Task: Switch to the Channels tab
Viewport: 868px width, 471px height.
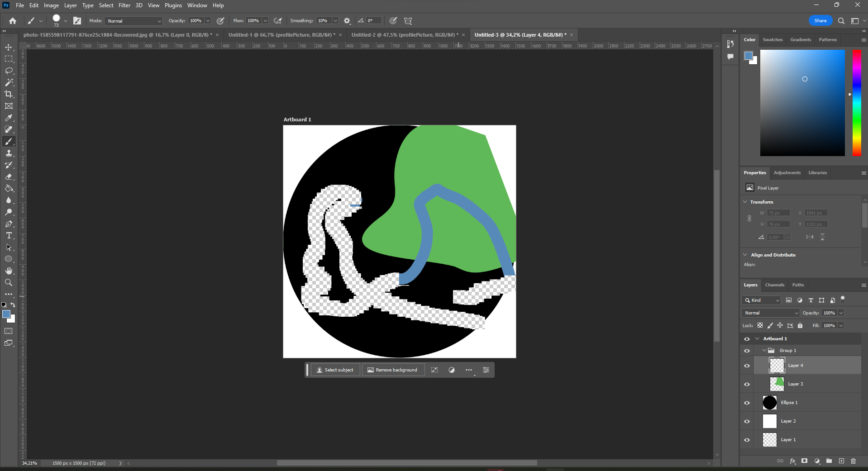Action: coord(774,285)
